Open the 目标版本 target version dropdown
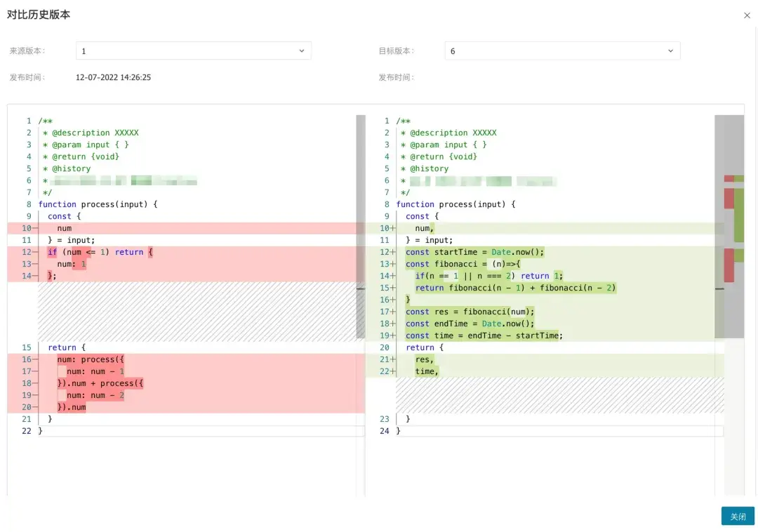This screenshot has width=758, height=532. (561, 51)
